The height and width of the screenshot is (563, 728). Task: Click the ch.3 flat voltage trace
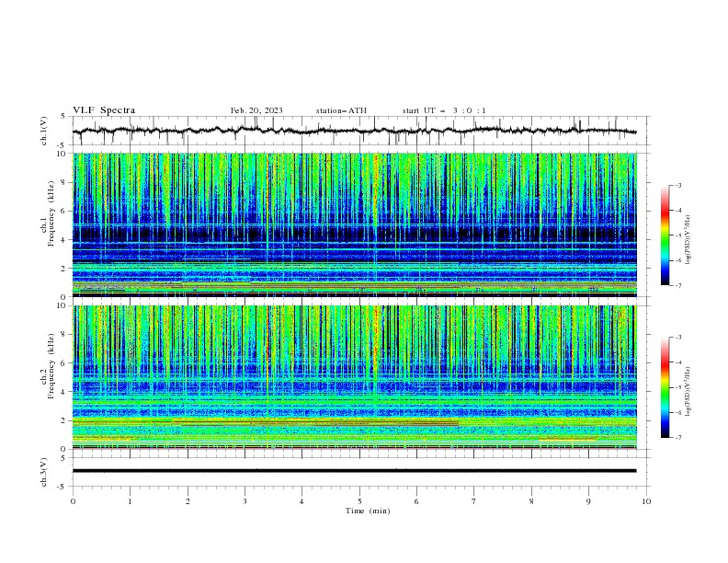354,471
